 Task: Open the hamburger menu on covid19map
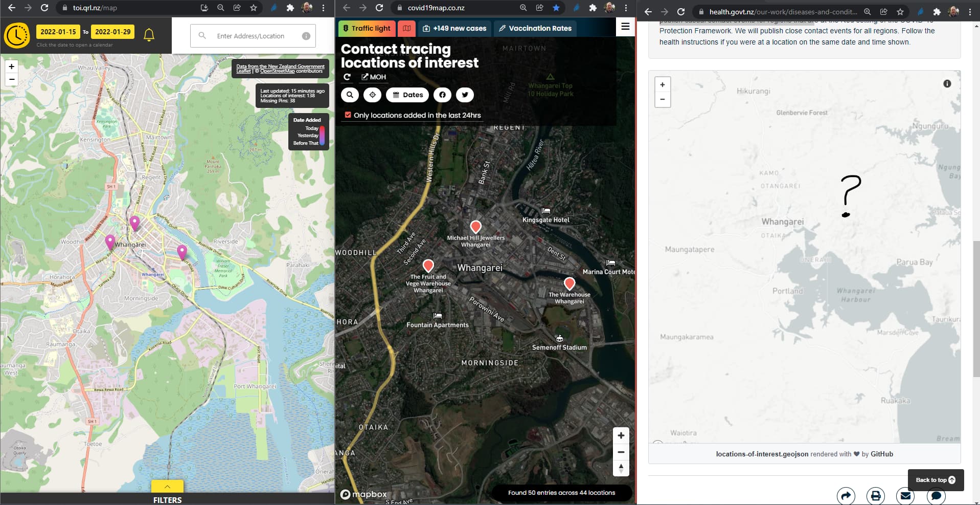625,27
